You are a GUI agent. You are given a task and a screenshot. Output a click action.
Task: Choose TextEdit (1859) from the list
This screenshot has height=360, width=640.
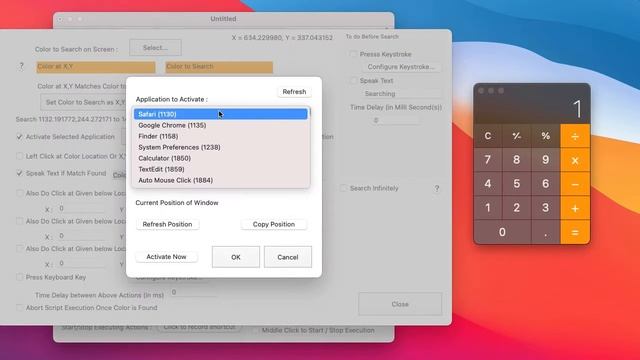[x=220, y=169]
